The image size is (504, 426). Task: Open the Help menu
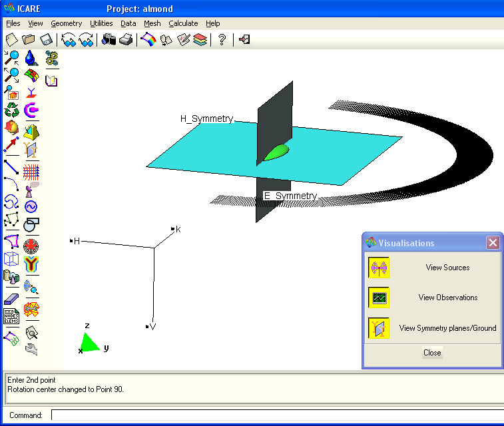coord(213,23)
